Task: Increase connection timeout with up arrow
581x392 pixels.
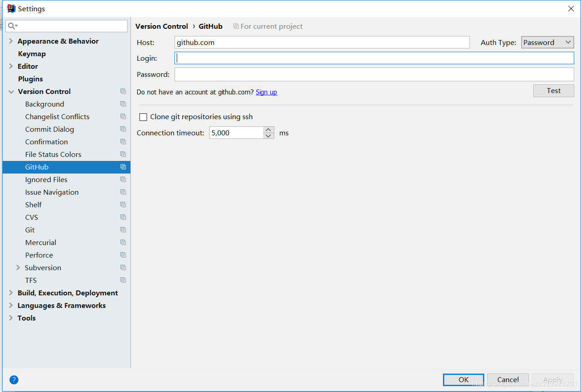Action: 268,129
